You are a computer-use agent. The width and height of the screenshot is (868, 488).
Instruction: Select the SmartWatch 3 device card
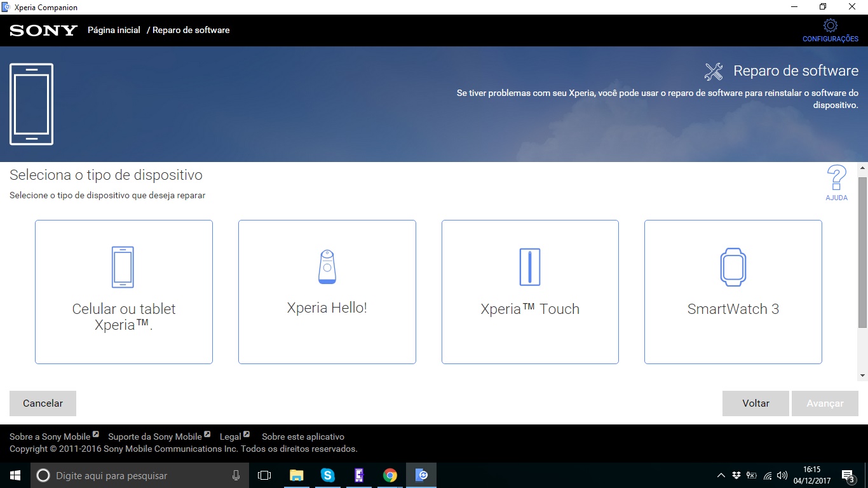point(733,292)
